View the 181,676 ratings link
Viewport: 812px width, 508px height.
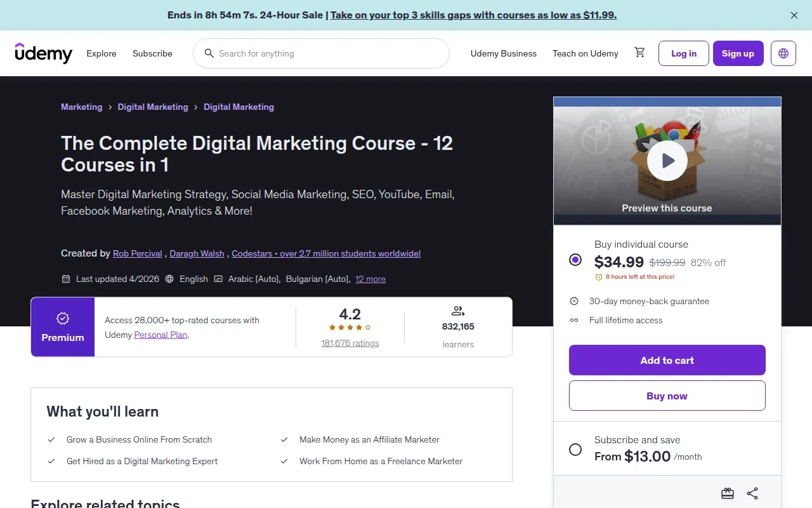pyautogui.click(x=350, y=343)
